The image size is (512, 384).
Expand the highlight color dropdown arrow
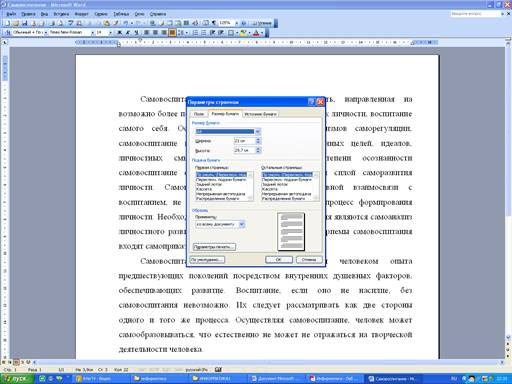(x=250, y=32)
